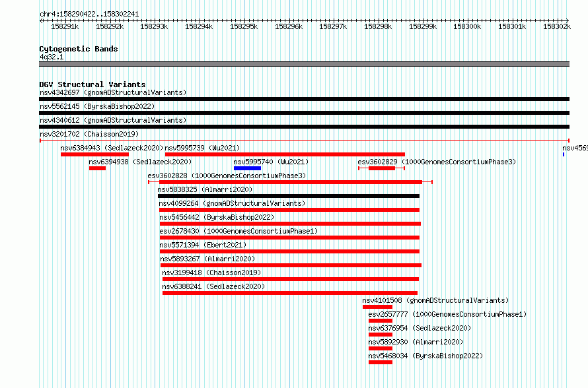This screenshot has width=588, height=388.
Task: Select the red bar under nsv5893267
Action: point(291,265)
